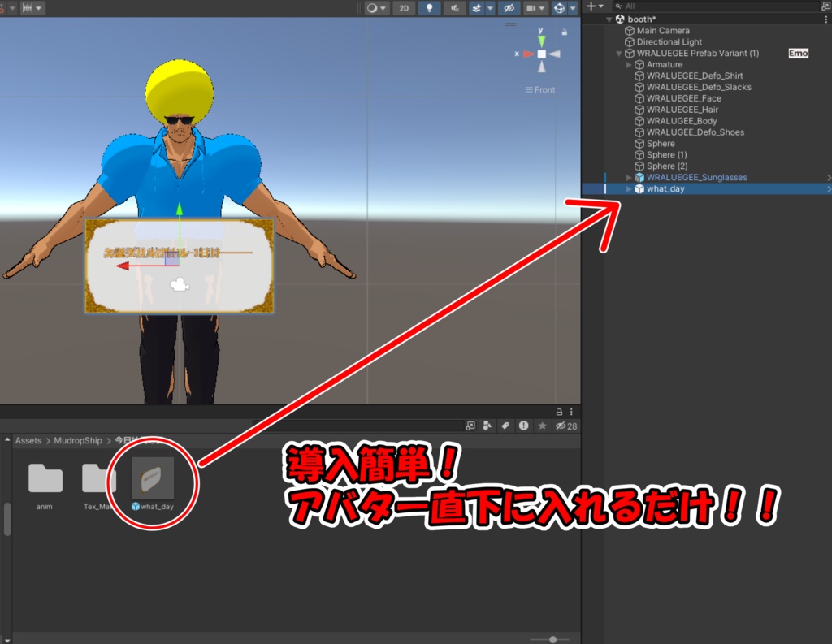Collapse the booth scene in Hierarchy
The width and height of the screenshot is (832, 644).
609,19
